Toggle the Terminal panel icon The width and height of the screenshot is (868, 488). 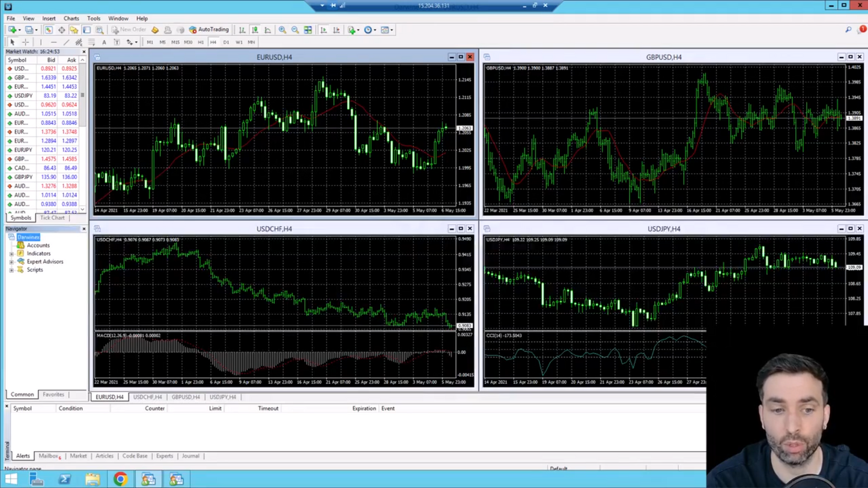point(86,29)
